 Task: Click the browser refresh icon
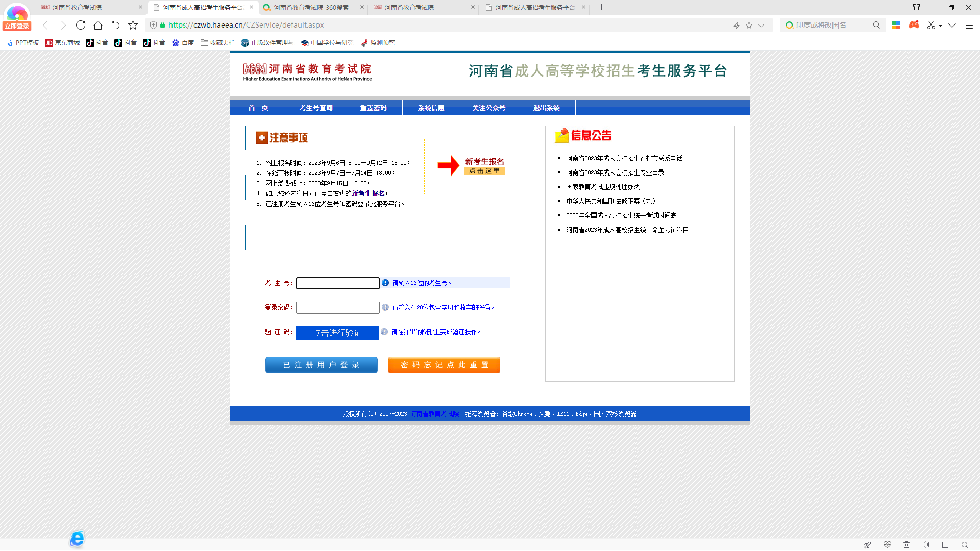81,25
